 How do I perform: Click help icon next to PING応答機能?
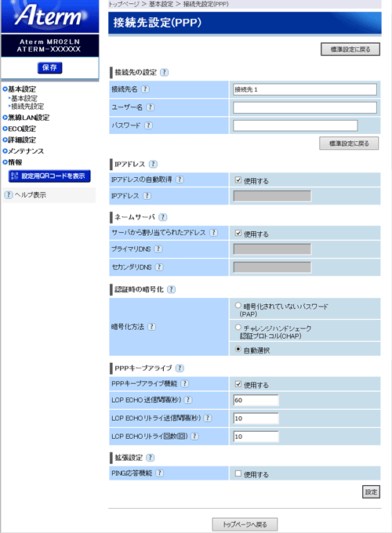159,473
